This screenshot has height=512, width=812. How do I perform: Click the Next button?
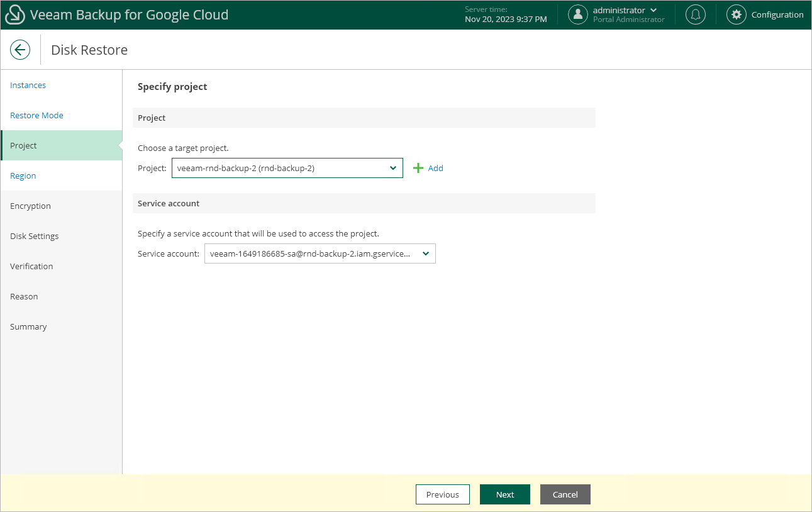point(505,494)
